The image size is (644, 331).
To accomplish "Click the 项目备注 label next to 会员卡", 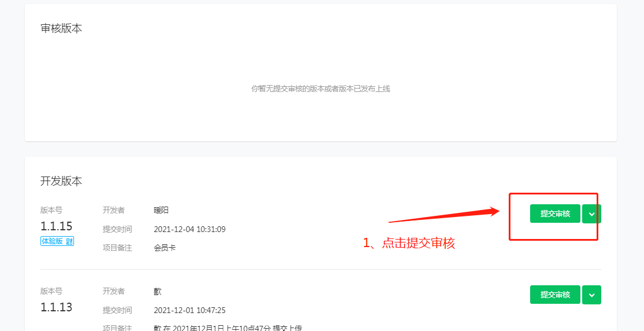I will point(117,248).
